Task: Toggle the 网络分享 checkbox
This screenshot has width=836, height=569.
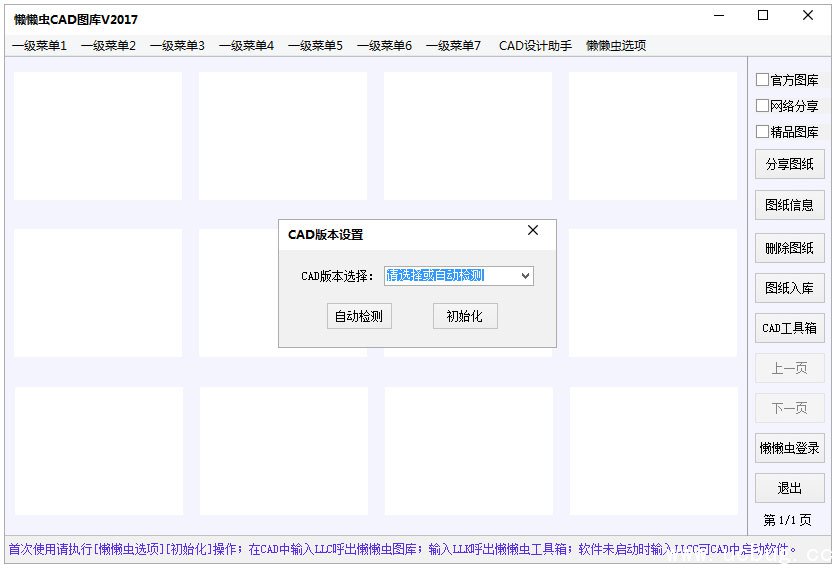Action: coord(763,106)
